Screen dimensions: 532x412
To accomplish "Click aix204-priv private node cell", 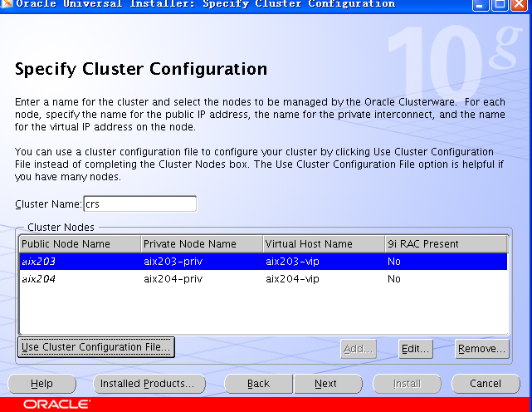I will [x=202, y=279].
